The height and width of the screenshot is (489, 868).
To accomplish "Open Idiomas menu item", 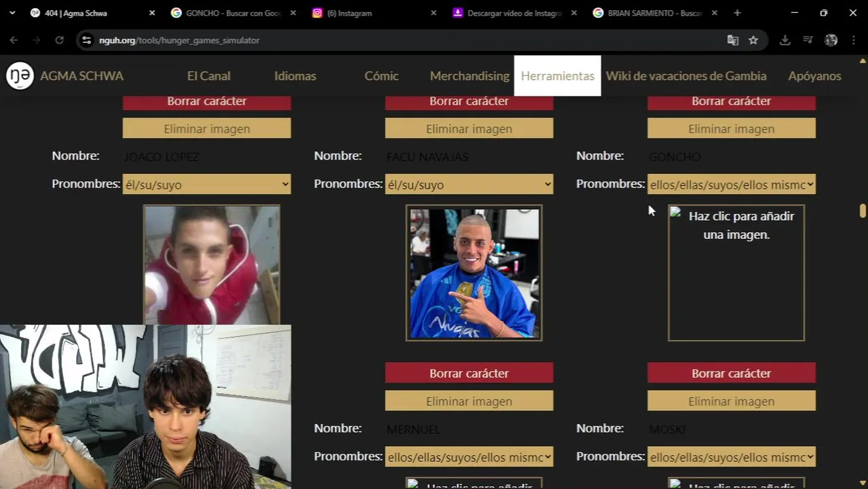I will point(295,75).
